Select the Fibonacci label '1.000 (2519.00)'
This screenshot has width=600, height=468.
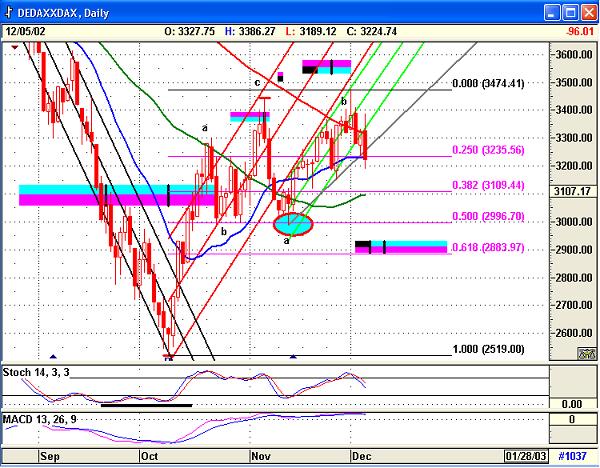coord(488,349)
